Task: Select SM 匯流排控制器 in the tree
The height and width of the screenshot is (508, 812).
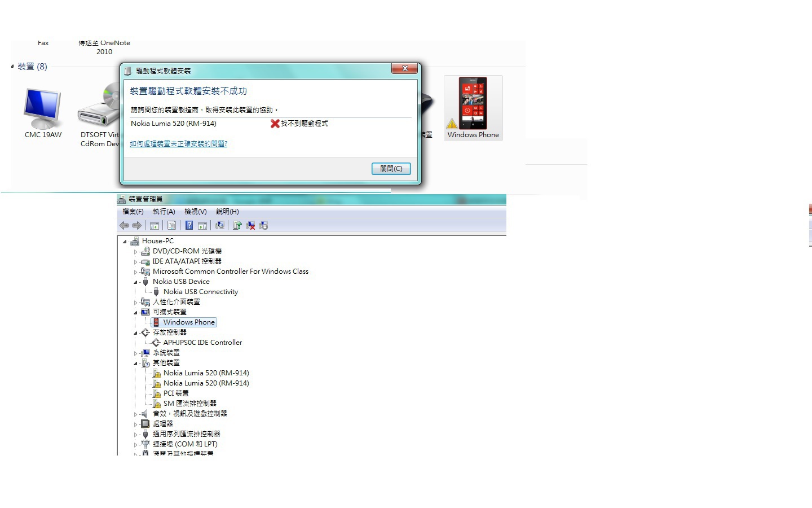Action: click(x=190, y=404)
